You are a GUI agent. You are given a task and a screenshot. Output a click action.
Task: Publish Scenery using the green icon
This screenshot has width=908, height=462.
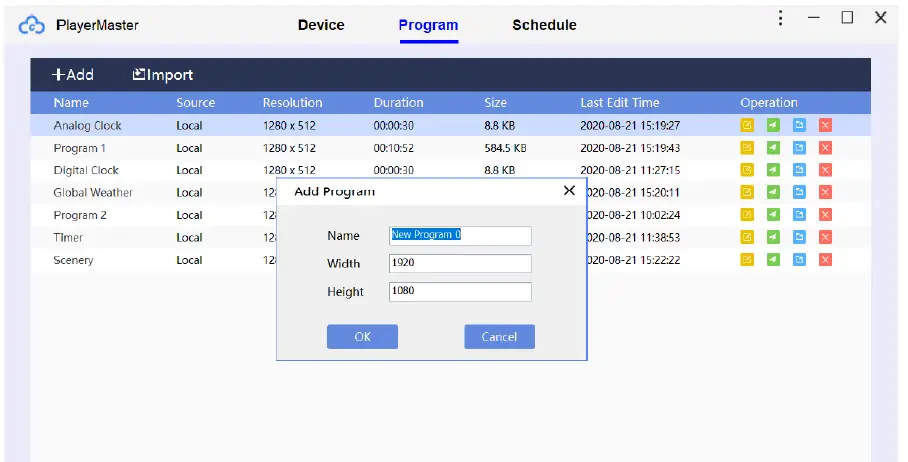(x=773, y=260)
